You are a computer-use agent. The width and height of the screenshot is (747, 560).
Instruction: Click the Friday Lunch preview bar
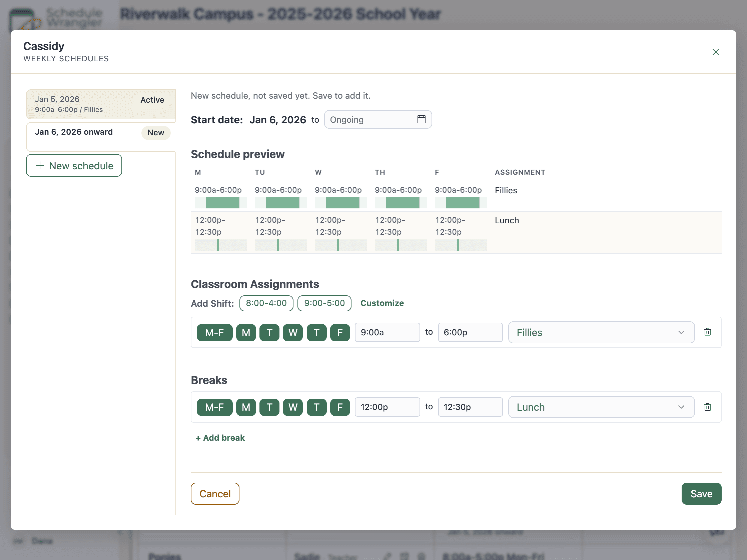461,245
